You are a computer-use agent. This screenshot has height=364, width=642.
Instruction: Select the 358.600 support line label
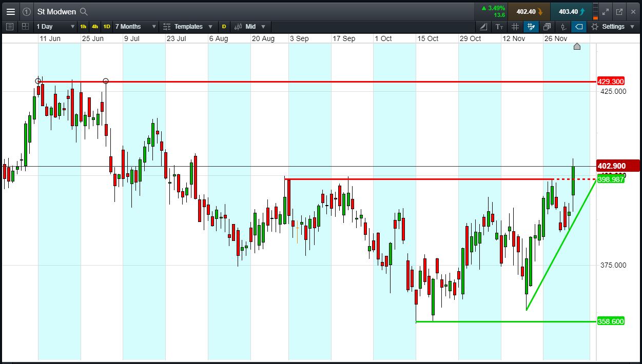point(611,321)
